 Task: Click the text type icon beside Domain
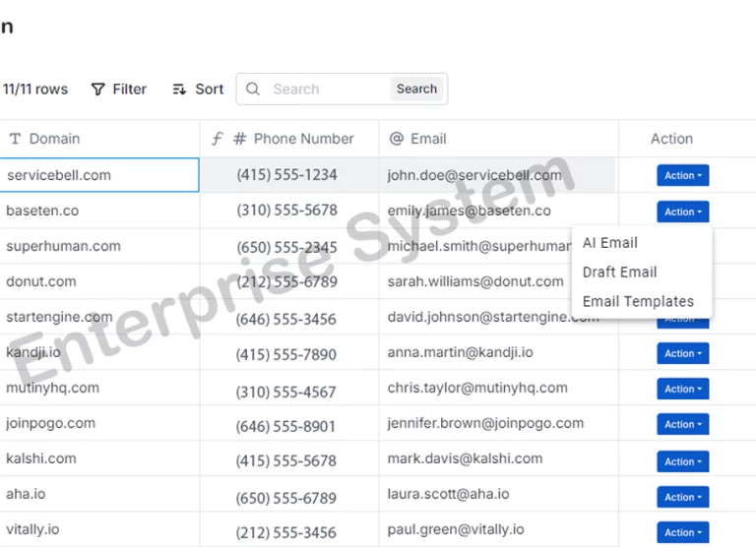(15, 139)
